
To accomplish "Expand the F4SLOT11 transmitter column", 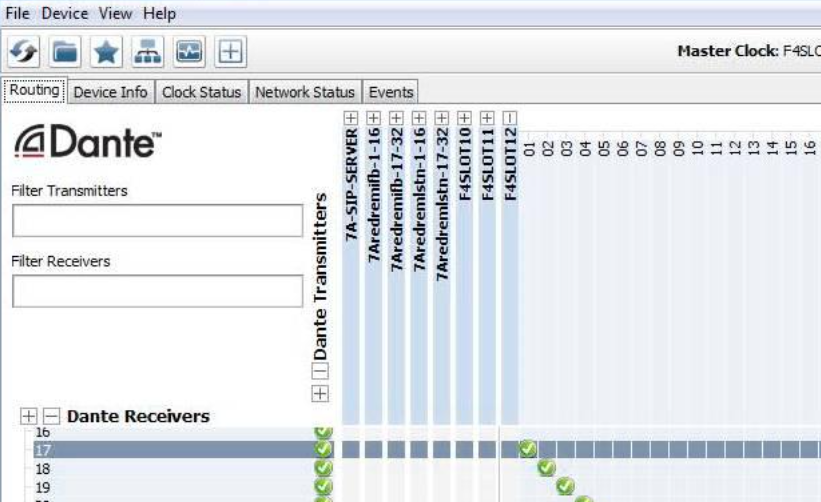I will 487,118.
